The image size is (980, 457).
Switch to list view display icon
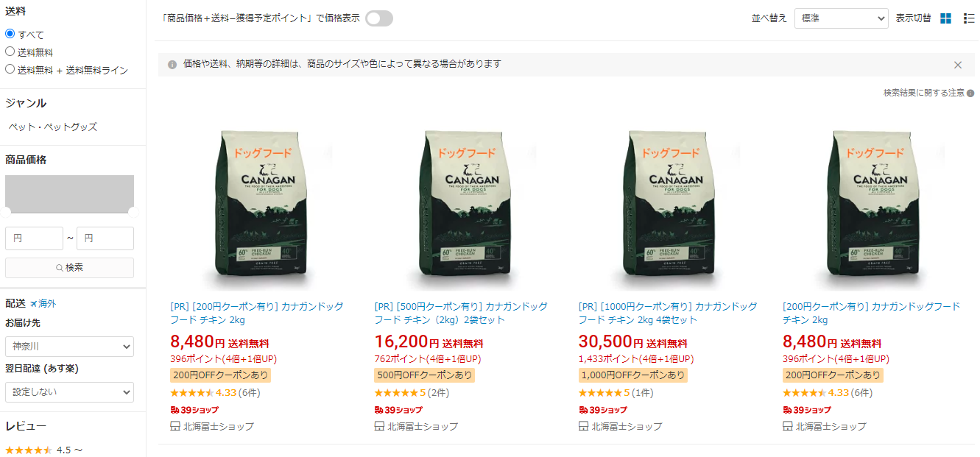(969, 18)
